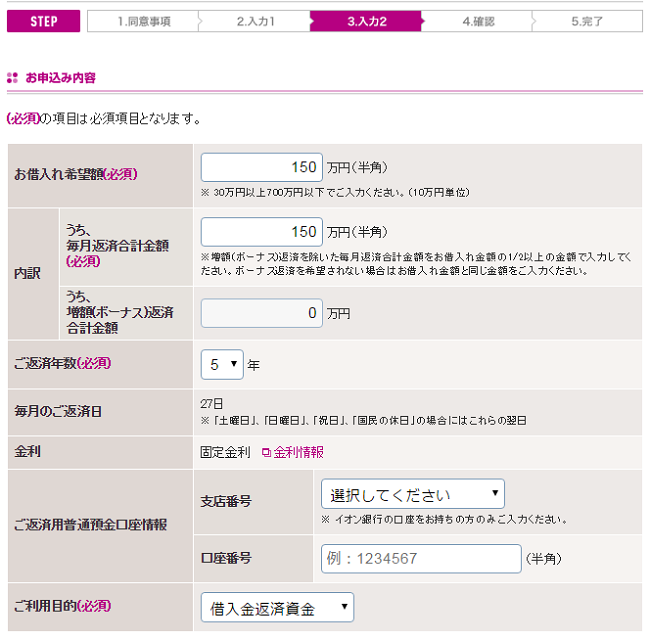The image size is (650, 640).
Task: Select step 5.完了 in progress bar
Action: point(587,21)
